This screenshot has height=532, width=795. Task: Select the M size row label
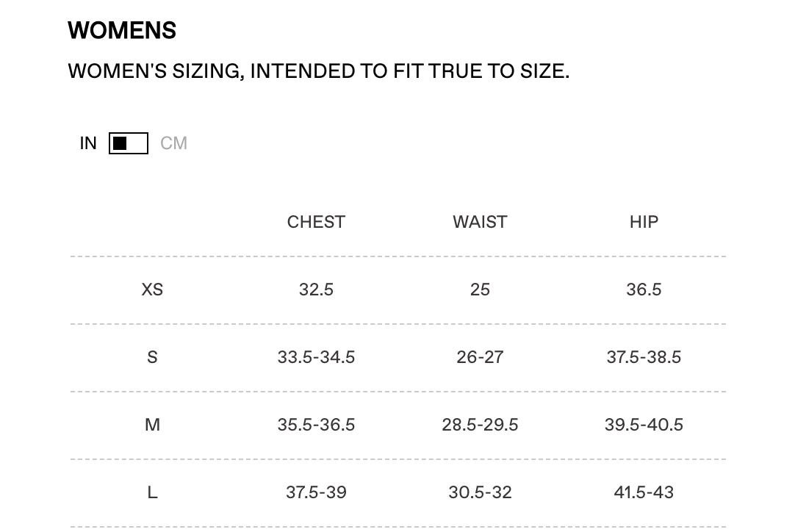152,425
